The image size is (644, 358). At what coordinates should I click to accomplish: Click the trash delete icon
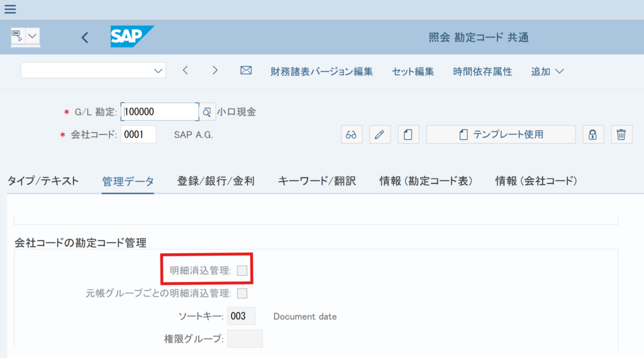pyautogui.click(x=621, y=134)
